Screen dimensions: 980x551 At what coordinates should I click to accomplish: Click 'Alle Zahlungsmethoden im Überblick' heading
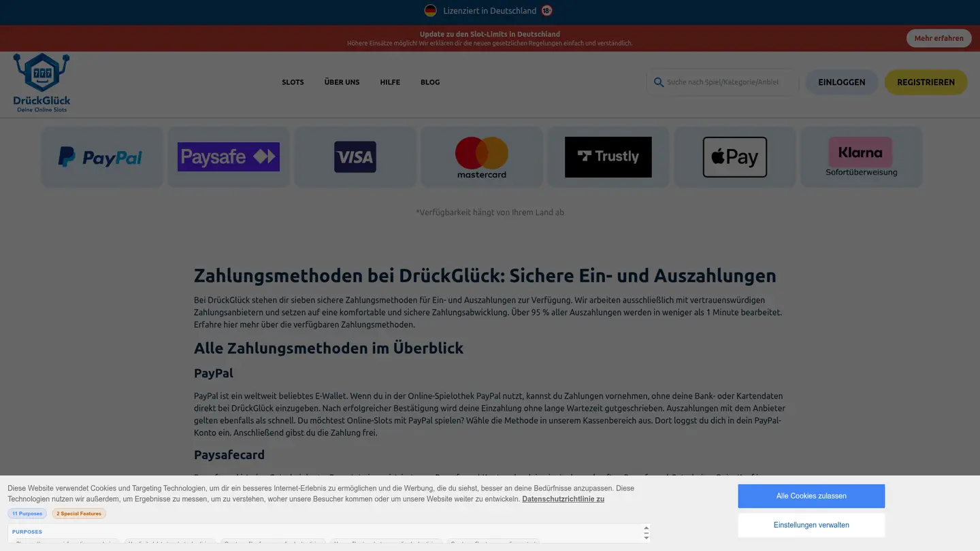point(329,348)
